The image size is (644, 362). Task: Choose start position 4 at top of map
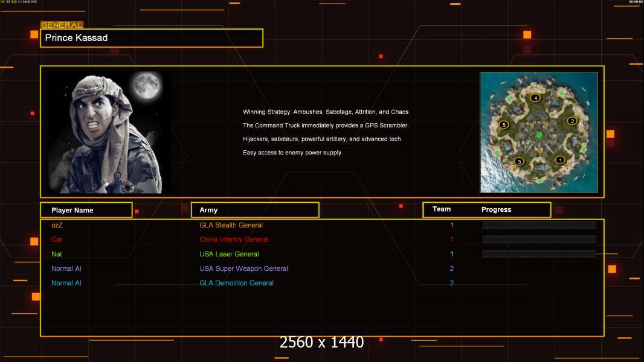(x=535, y=98)
